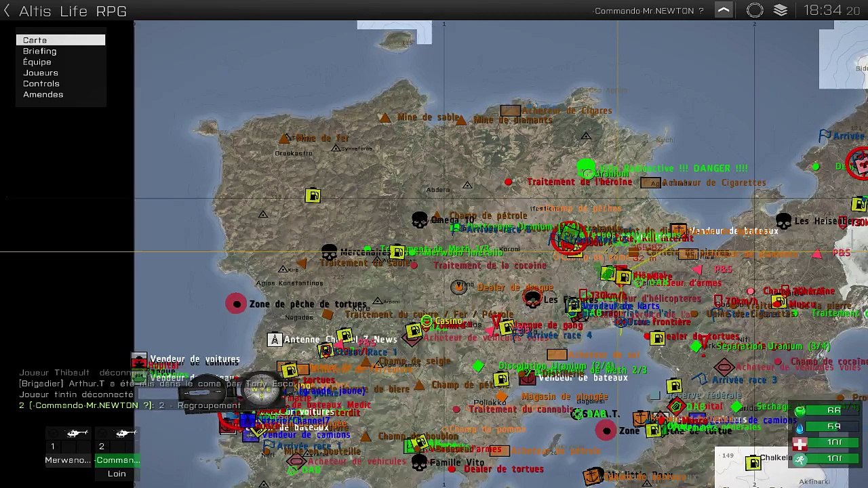Click the Ville Radioactive green danger marker
This screenshot has width=868, height=488.
pyautogui.click(x=587, y=168)
